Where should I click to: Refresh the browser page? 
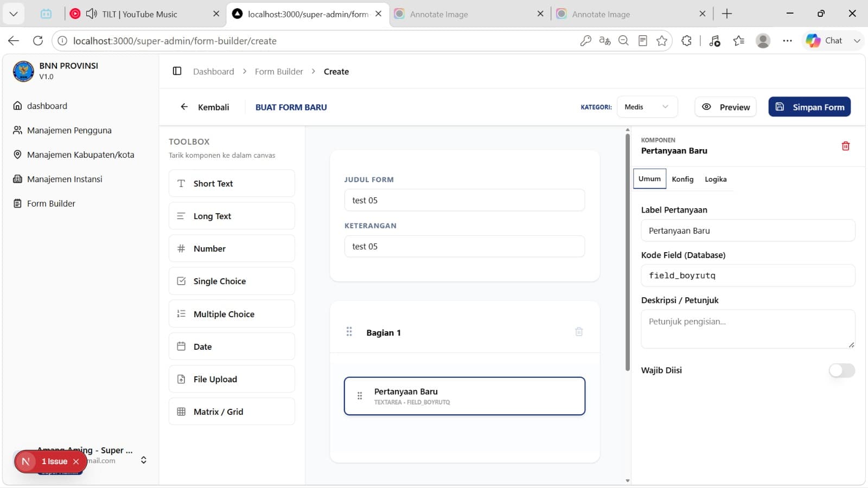[38, 41]
